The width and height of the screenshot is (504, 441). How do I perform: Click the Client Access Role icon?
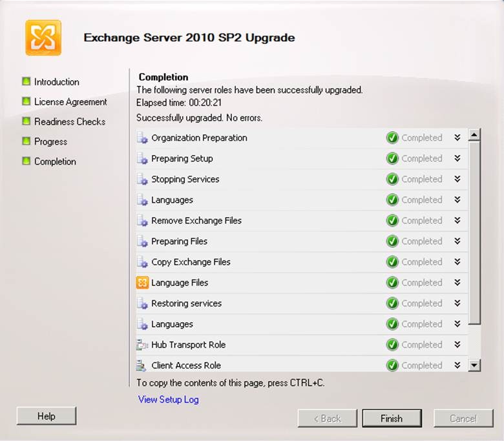point(141,365)
